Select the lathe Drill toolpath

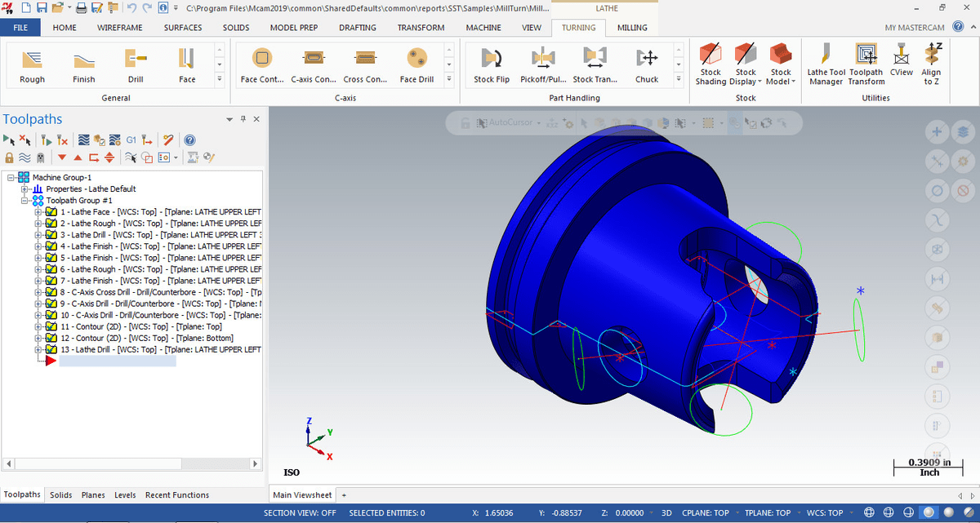tap(136, 64)
